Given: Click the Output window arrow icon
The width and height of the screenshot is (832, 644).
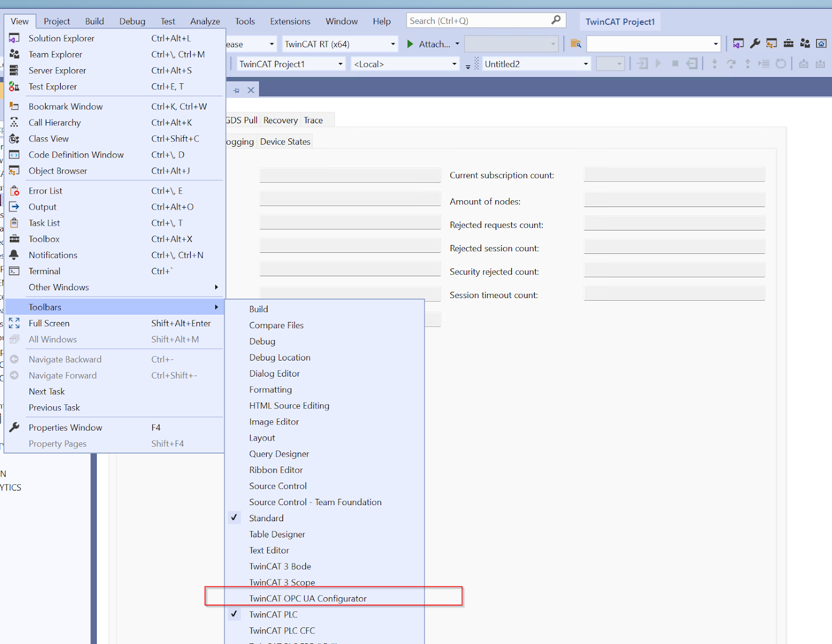Looking at the screenshot, I should (x=15, y=207).
